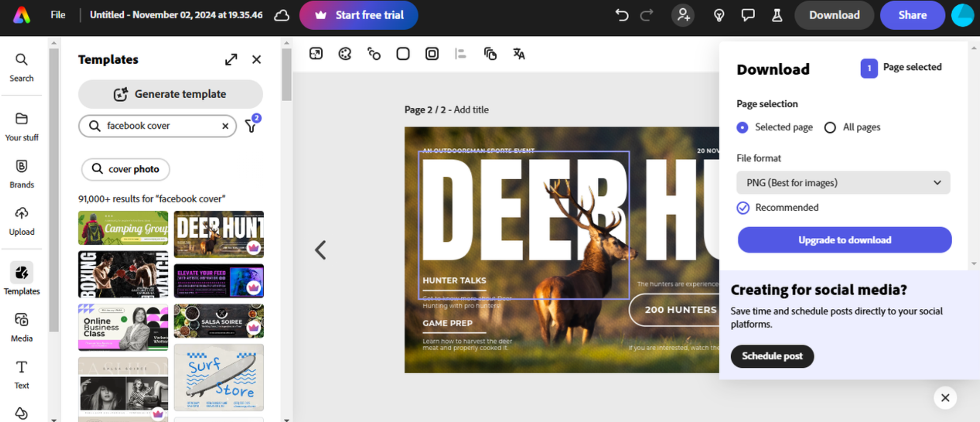980x422 pixels.
Task: Expand the Templates panel to full screen
Action: pyautogui.click(x=231, y=59)
